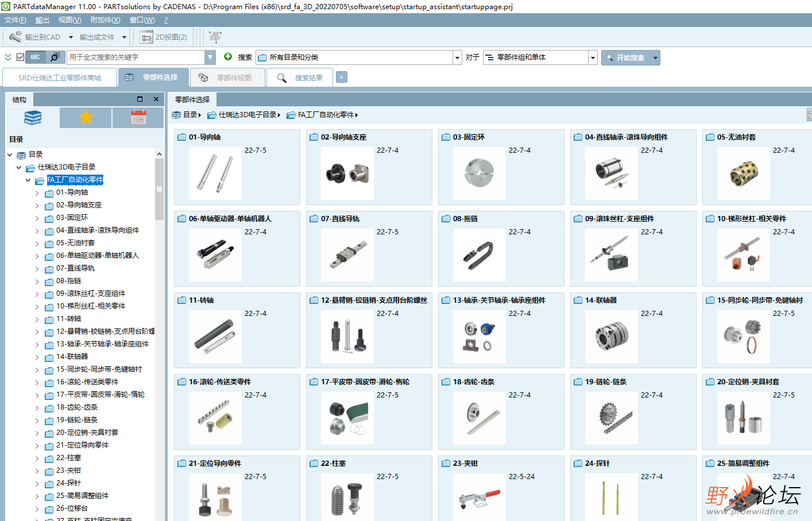Open the 08-拖链 folder thumbnail
The height and width of the screenshot is (521, 812).
click(x=480, y=255)
